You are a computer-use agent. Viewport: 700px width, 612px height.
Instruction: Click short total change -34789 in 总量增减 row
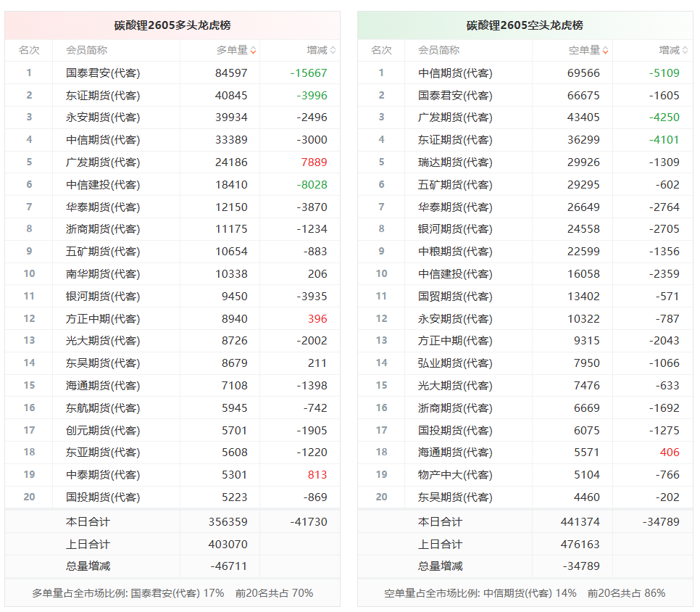[x=581, y=566]
